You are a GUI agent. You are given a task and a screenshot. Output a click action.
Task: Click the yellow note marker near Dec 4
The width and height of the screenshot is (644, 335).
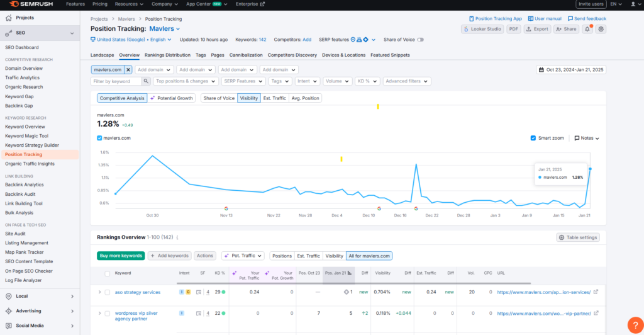pyautogui.click(x=341, y=159)
